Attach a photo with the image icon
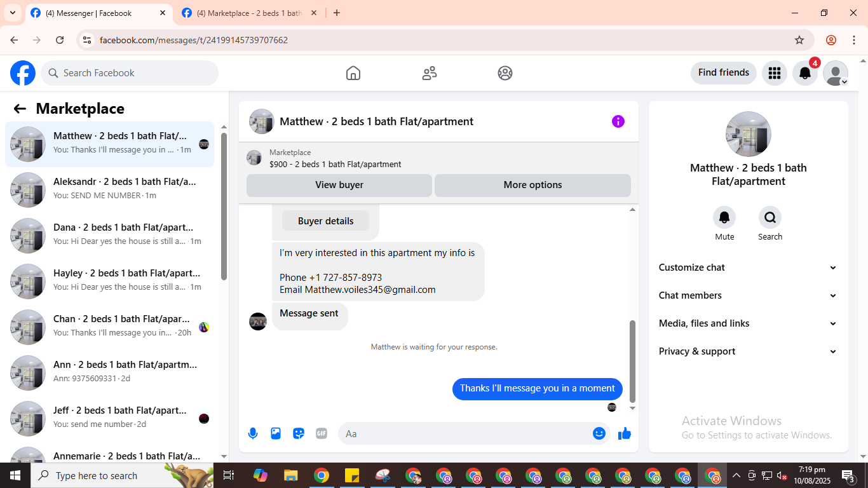The height and width of the screenshot is (488, 868). [276, 433]
